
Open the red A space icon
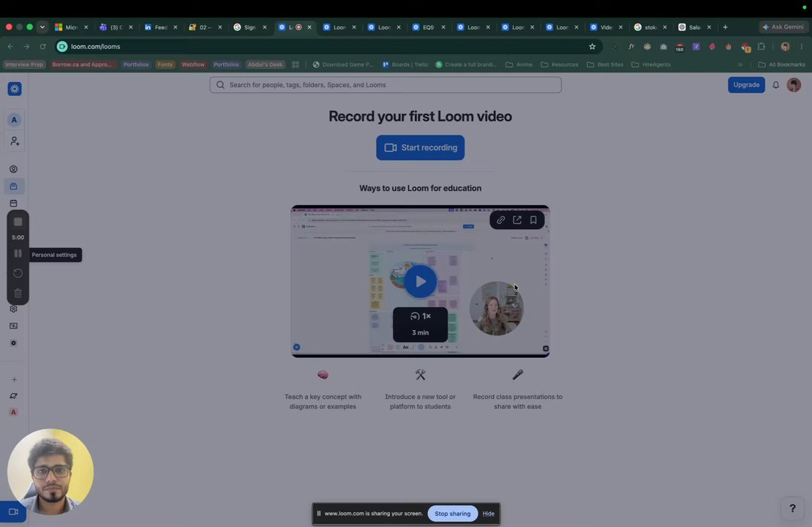pos(13,412)
